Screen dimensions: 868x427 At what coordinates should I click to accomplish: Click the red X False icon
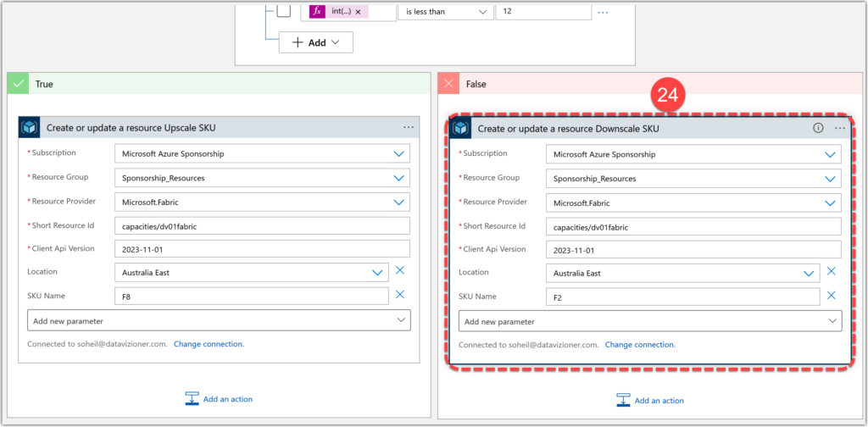pyautogui.click(x=449, y=84)
